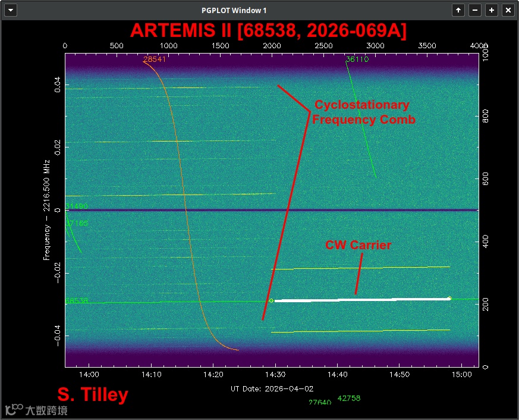Click the -0.04 frequency axis tick label

[x=58, y=336]
